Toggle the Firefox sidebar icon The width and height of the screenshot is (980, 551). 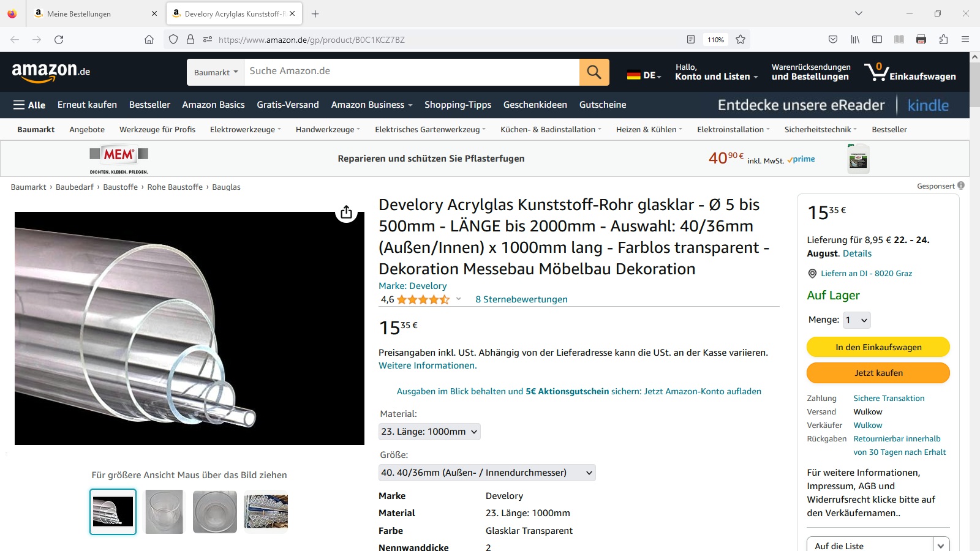877,40
